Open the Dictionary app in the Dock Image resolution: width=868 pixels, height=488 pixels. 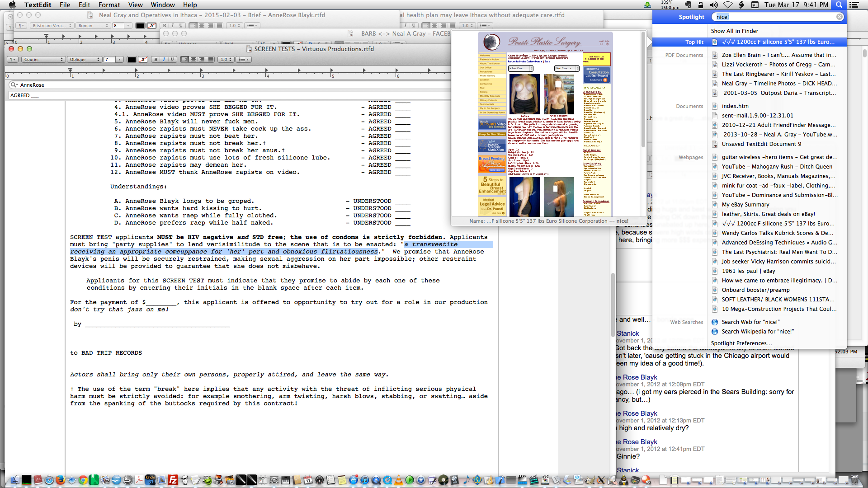click(38, 480)
